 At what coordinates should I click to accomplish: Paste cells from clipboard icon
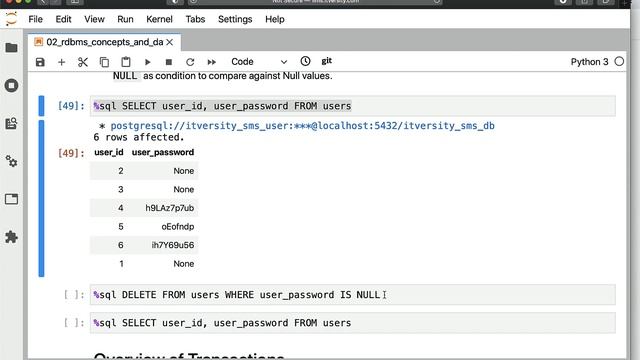[126, 62]
